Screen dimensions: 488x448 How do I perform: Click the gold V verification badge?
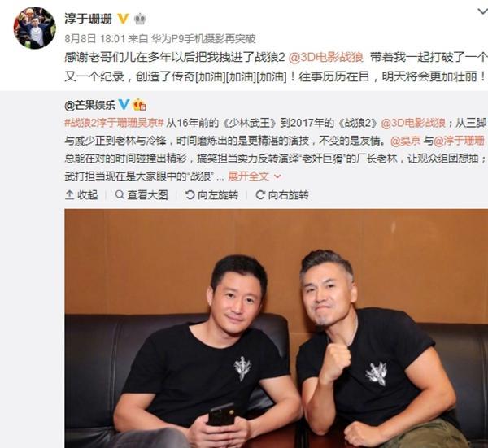tap(124, 19)
